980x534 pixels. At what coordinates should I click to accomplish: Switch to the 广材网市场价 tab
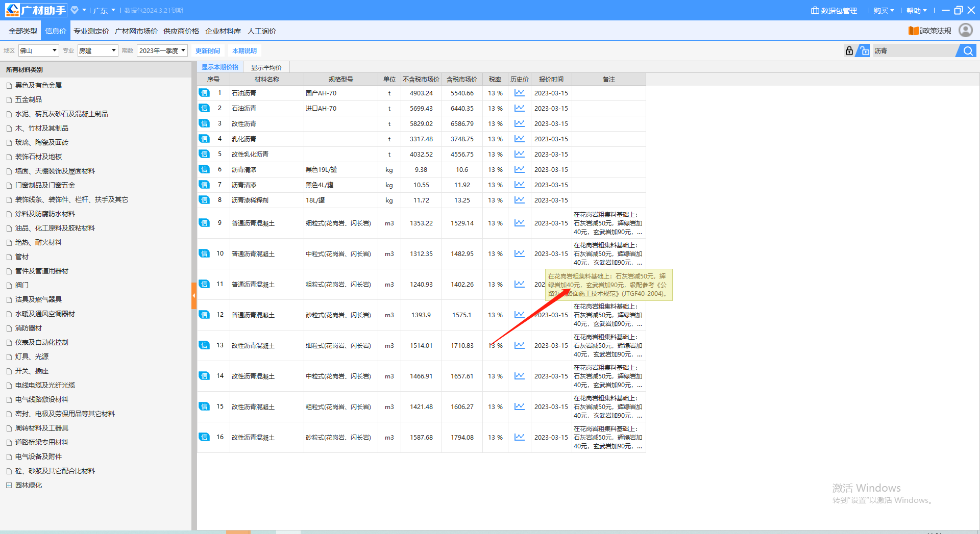point(136,31)
